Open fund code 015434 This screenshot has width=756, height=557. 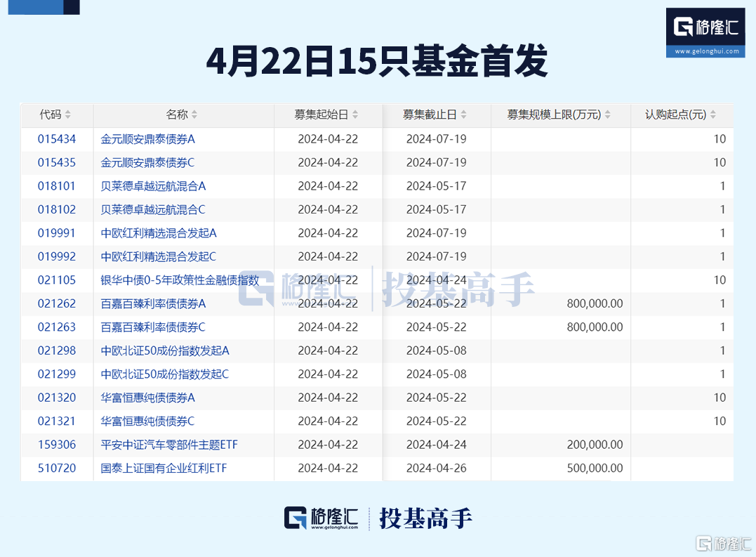pos(57,139)
